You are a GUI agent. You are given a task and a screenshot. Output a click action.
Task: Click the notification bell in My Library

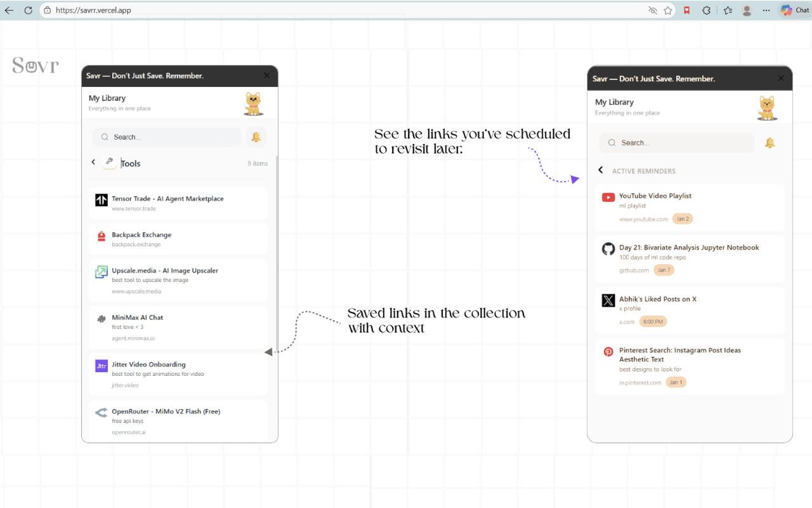coord(256,137)
